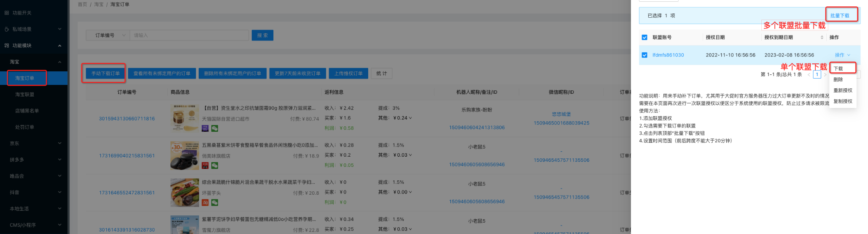The height and width of the screenshot is (234, 868).
Task: Focus the 请输入 order search field
Action: click(x=189, y=35)
